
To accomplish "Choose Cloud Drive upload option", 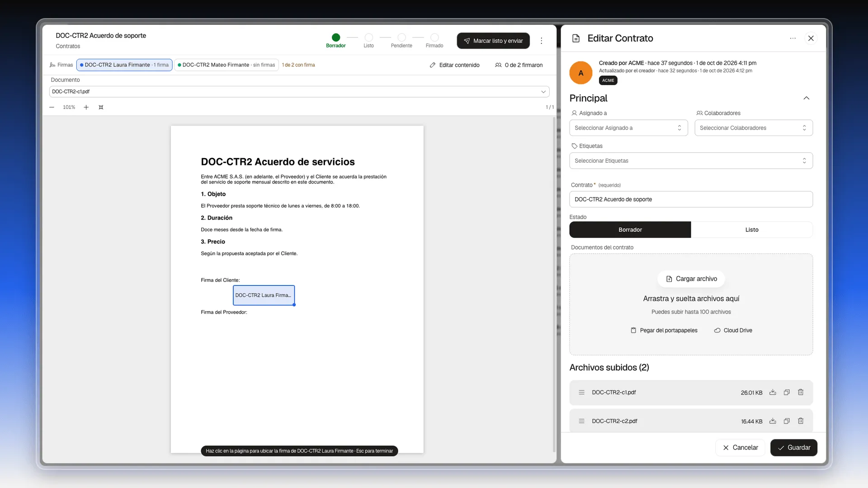I will (733, 330).
